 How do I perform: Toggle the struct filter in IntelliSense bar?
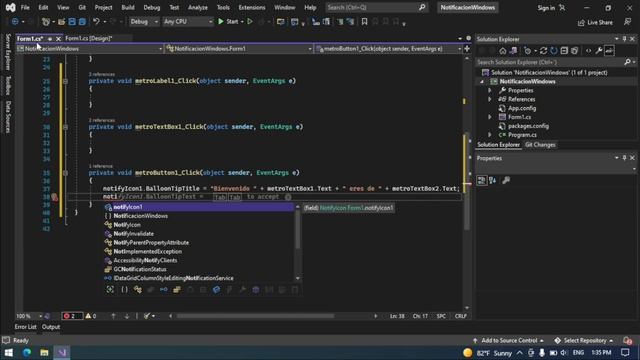click(x=151, y=289)
